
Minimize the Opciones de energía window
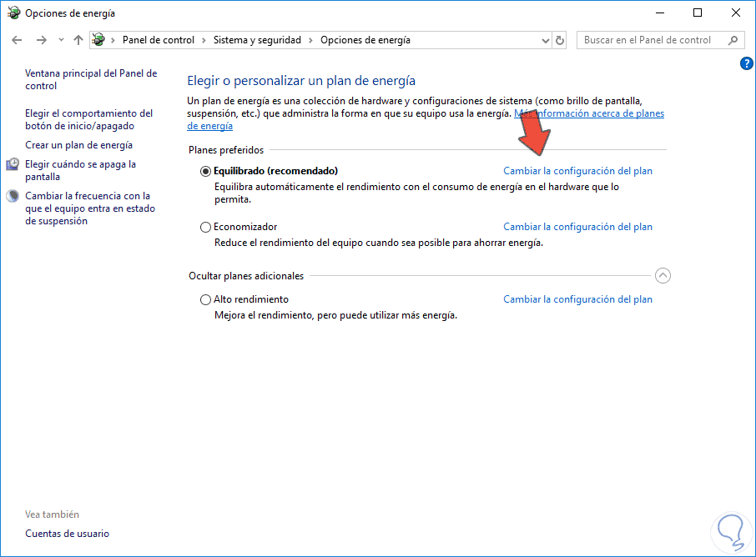[x=660, y=13]
